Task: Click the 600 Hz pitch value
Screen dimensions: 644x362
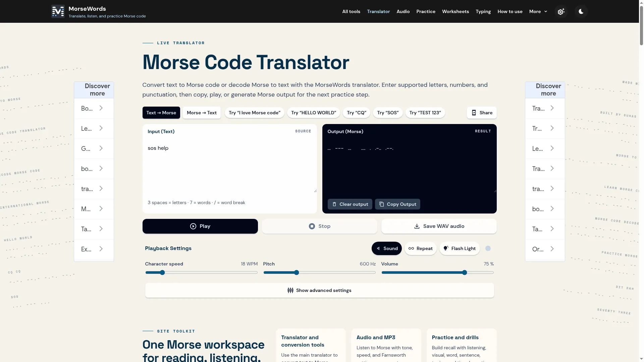Action: [368, 264]
